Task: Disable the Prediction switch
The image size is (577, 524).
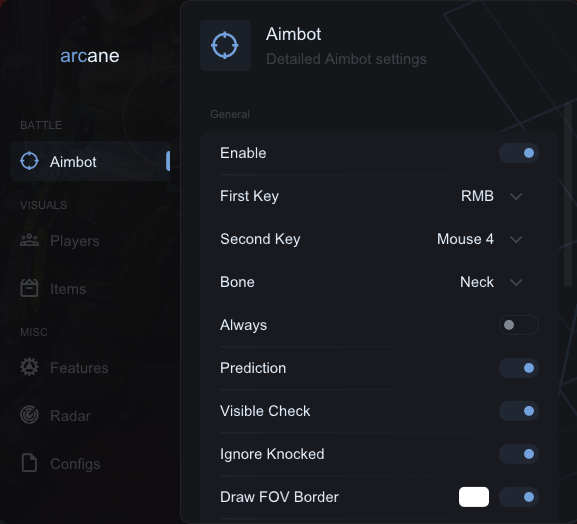Action: click(519, 368)
